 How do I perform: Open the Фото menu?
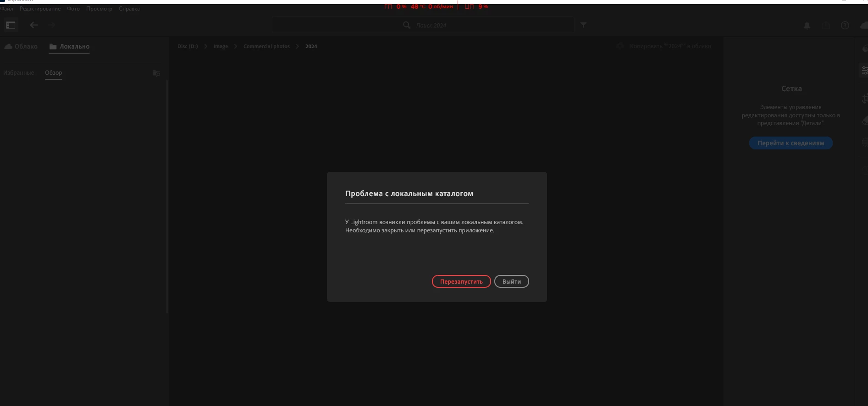click(x=73, y=9)
